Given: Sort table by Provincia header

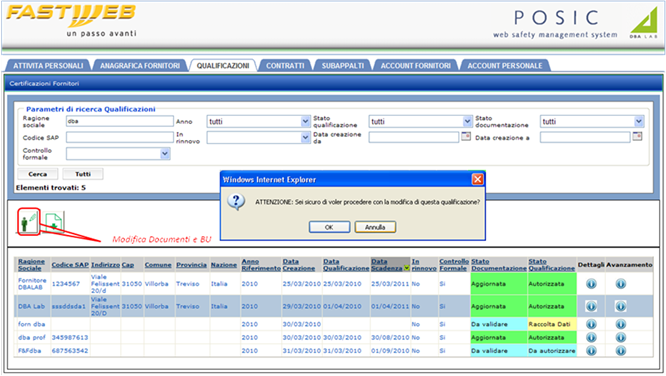Looking at the screenshot, I should (x=192, y=265).
